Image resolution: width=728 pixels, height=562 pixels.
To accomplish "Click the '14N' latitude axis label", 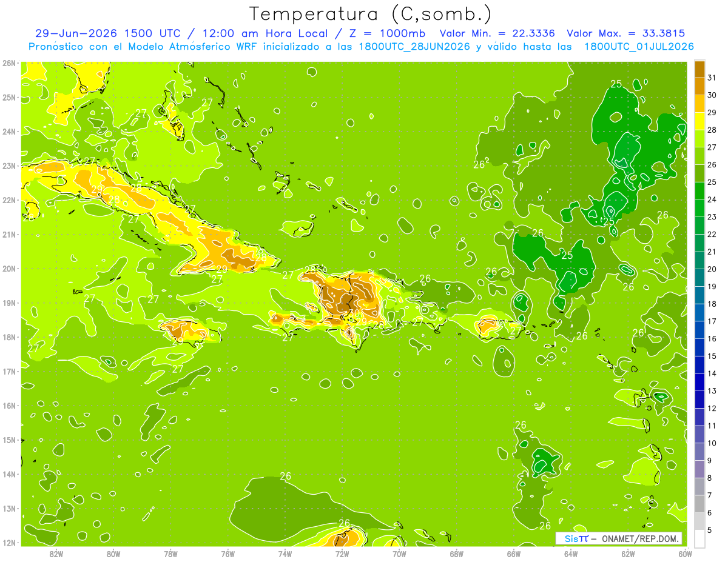I will pos(8,474).
